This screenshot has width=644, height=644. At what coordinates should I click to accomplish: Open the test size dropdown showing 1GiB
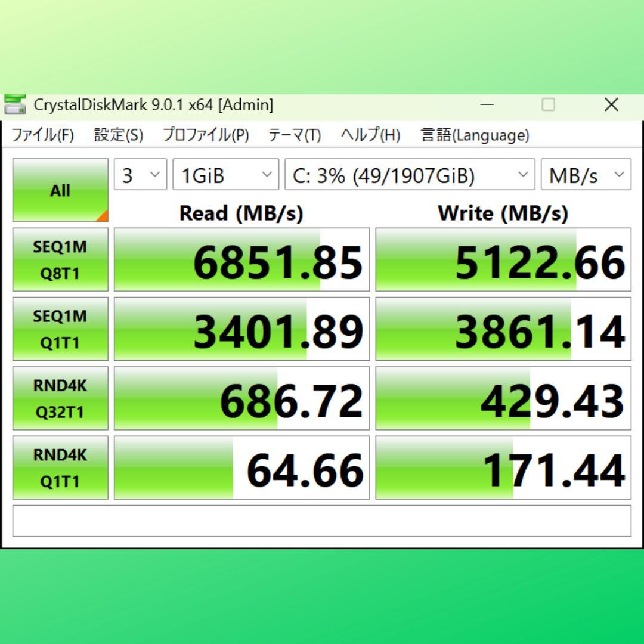tap(225, 175)
